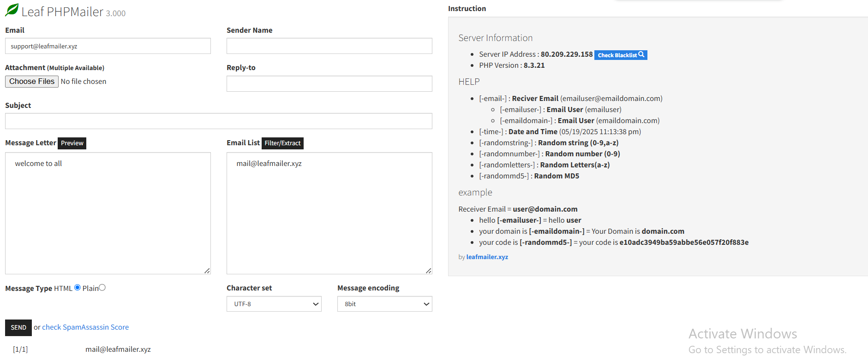Viewport: 868px width, 361px height.
Task: Click the Leaf PHPMailer title text
Action: (62, 12)
